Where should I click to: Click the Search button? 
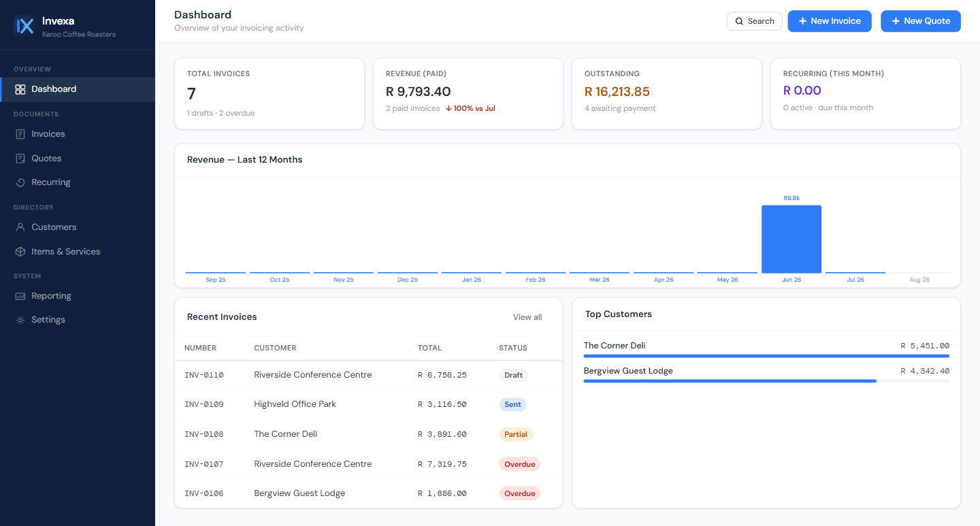(755, 21)
